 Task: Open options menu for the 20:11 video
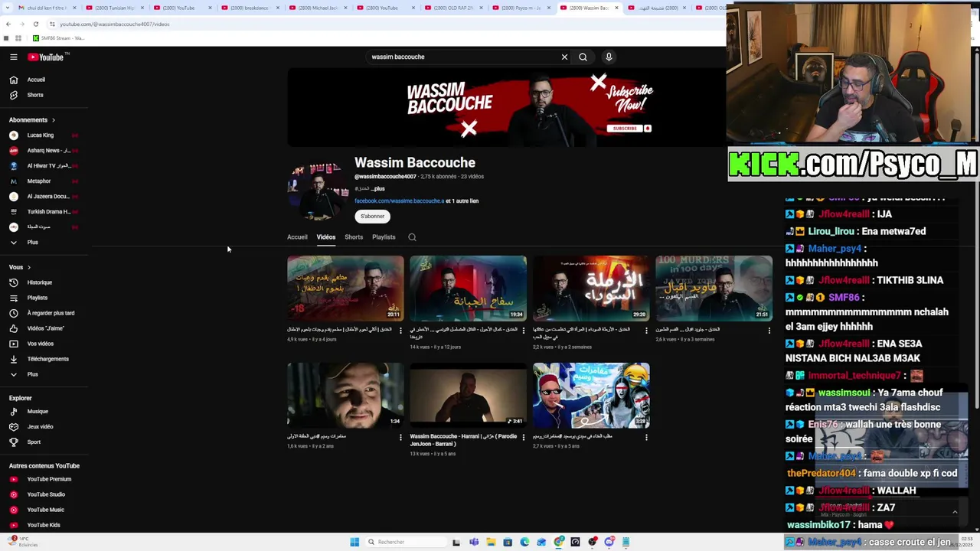point(400,331)
